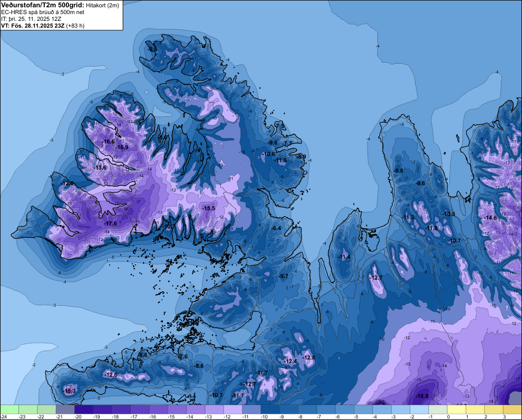Click the 'IT: þri. 25. 11. 2025 12Z' line

pos(31,19)
